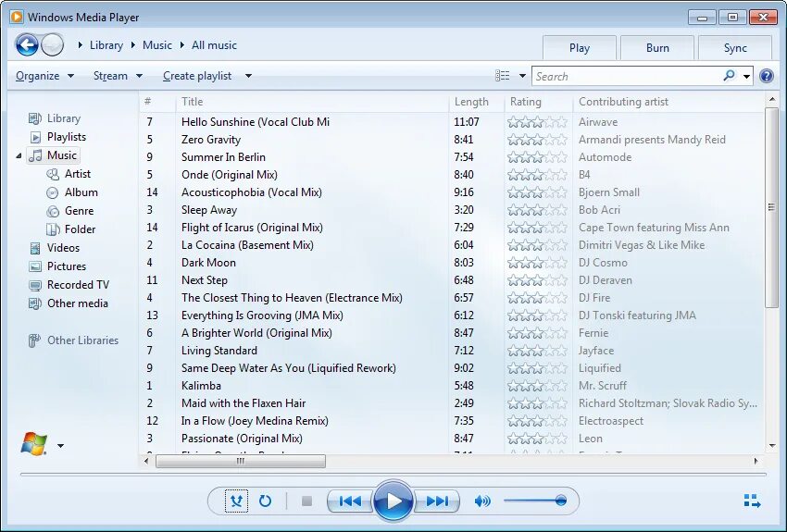Viewport: 787px width, 532px height.
Task: Browse music by Folder
Action: click(x=70, y=229)
